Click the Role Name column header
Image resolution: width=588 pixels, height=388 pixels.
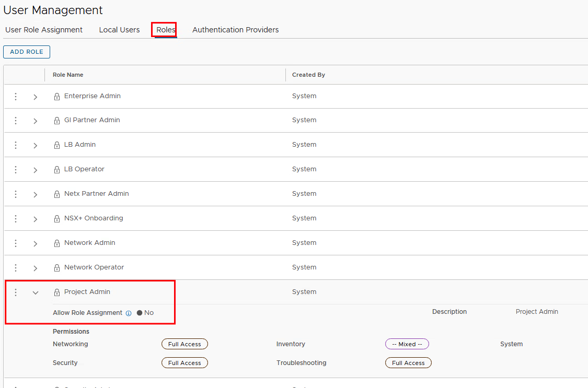pos(68,75)
